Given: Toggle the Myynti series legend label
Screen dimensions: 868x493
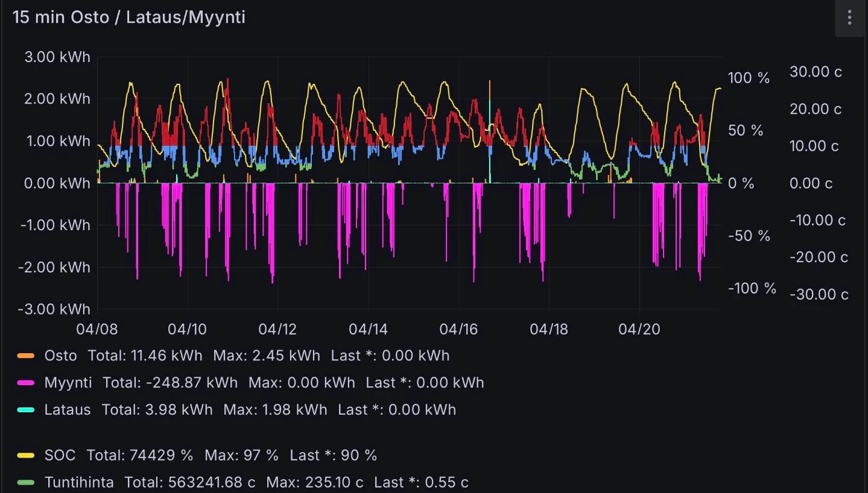Looking at the screenshot, I should coord(68,383).
